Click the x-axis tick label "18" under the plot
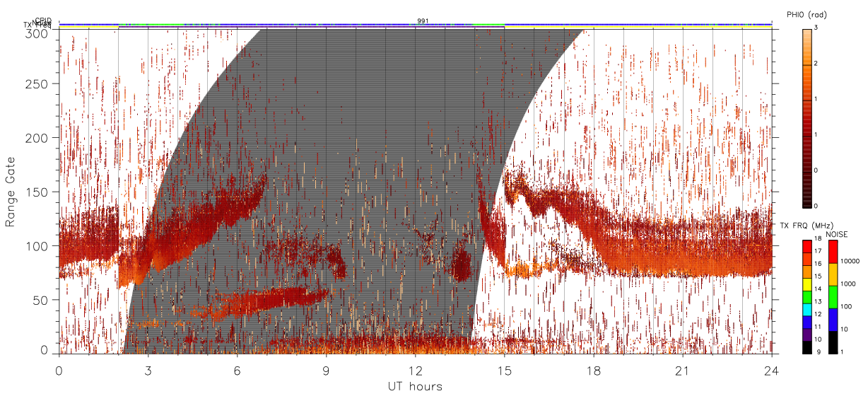 coord(594,371)
